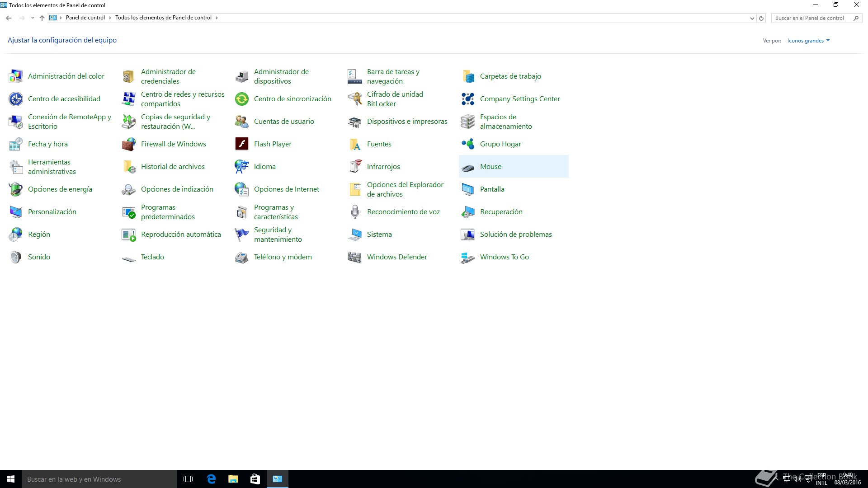The width and height of the screenshot is (868, 488).
Task: Click the Sonido speaker icon
Action: [x=16, y=257]
